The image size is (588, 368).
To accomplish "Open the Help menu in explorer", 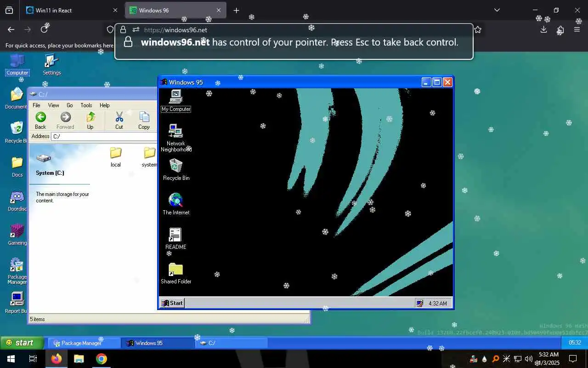I will 105,105.
